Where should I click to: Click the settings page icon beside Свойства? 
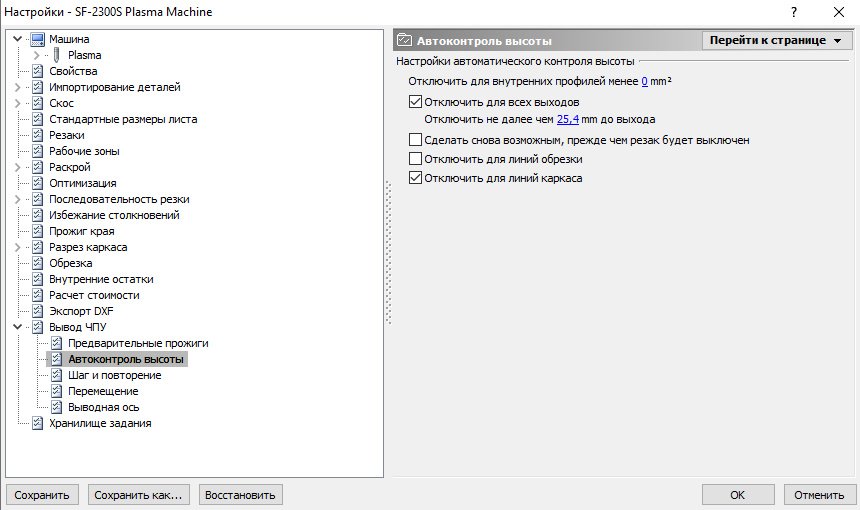coord(37,71)
